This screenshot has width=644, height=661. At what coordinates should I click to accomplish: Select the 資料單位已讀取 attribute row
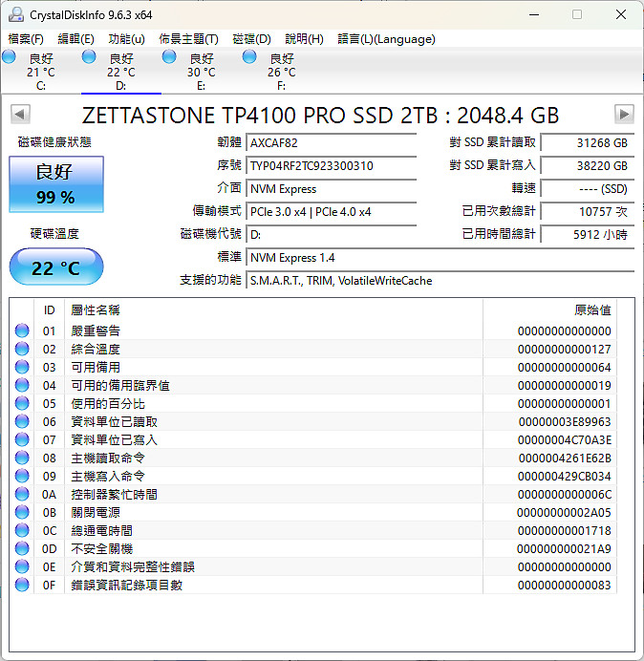pos(313,421)
